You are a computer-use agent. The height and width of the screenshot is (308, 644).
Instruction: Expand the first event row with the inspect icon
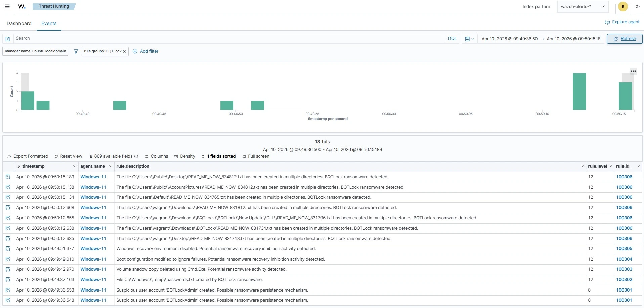tap(8, 177)
